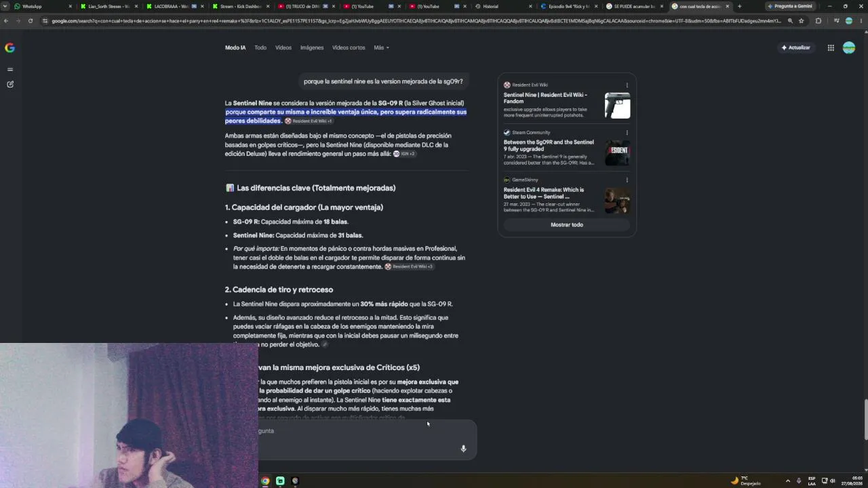Bookmark this page with the star icon

[801, 21]
